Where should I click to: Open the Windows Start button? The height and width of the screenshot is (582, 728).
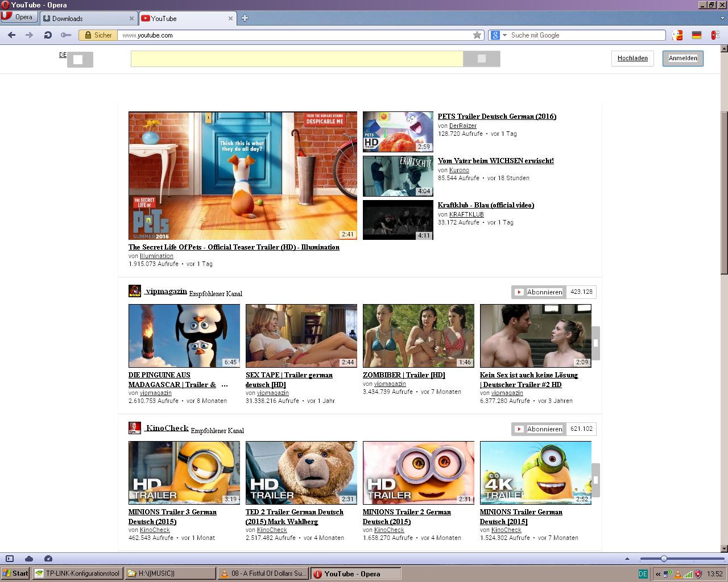click(x=15, y=573)
